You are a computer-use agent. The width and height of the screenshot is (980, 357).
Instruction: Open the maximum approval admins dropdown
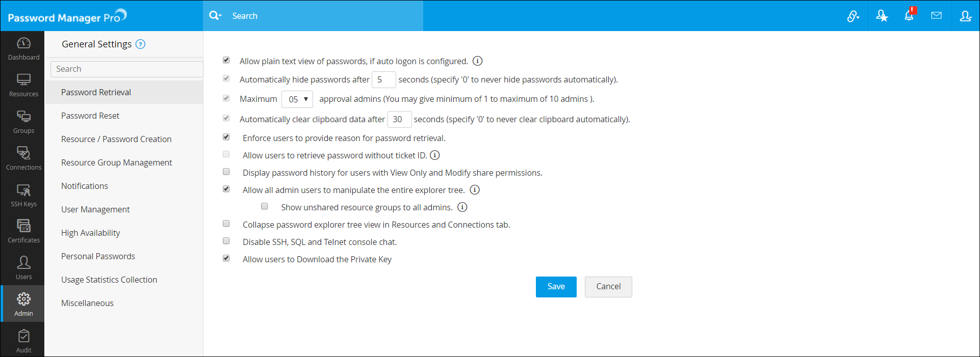(297, 99)
